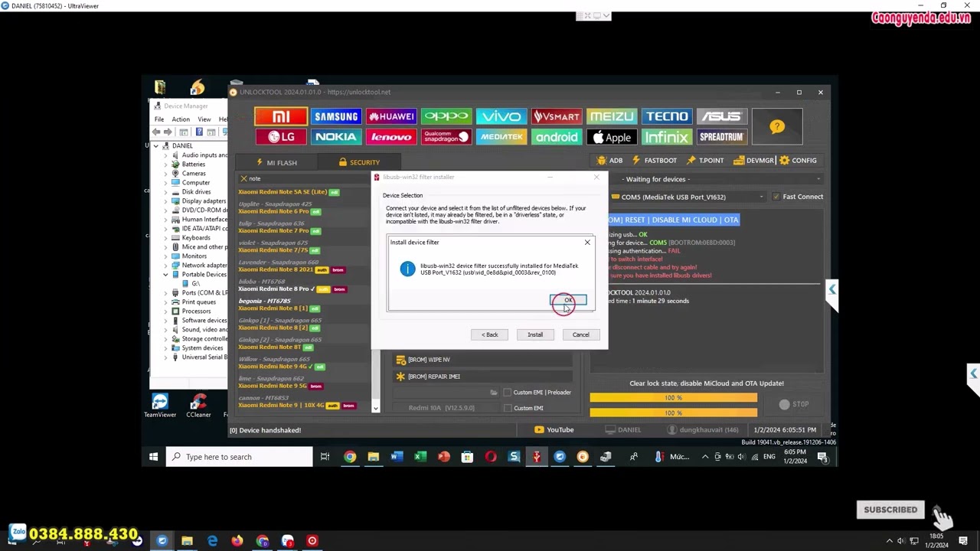Screen dimensions: 980x551
Task: Browse for custom EMI preloader file
Action: click(494, 393)
